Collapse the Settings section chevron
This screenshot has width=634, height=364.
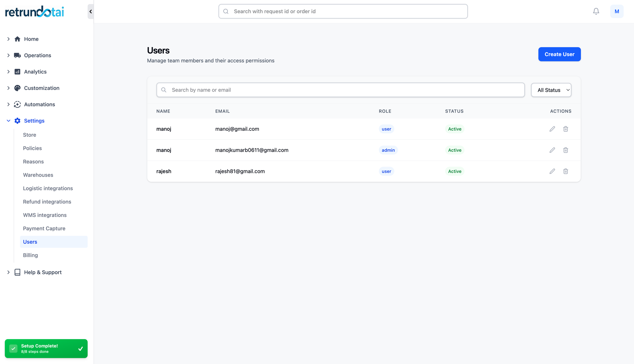pos(8,121)
